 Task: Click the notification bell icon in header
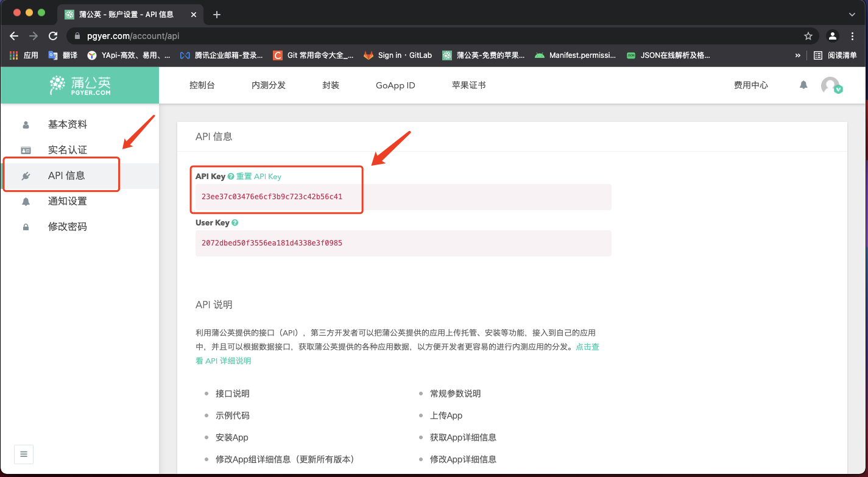tap(803, 85)
